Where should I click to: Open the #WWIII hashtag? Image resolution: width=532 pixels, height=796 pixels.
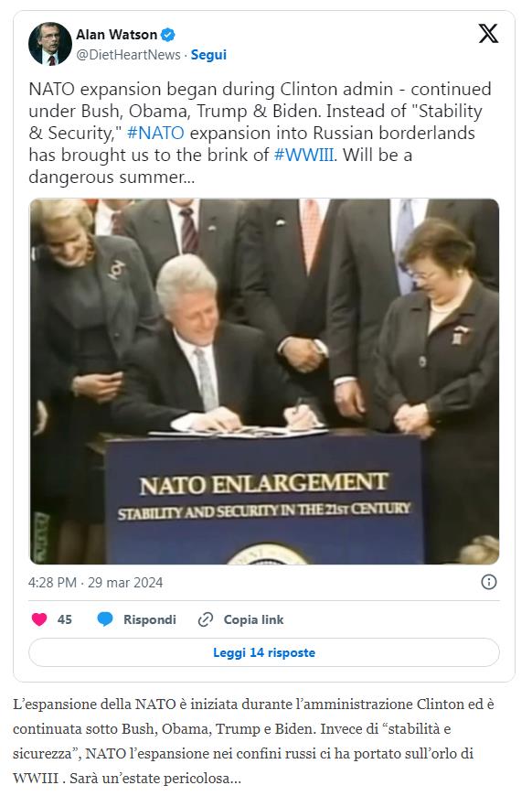tap(303, 155)
